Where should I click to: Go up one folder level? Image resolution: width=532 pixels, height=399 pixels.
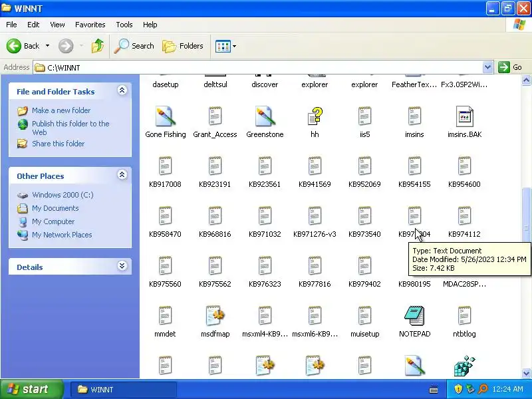[98, 46]
